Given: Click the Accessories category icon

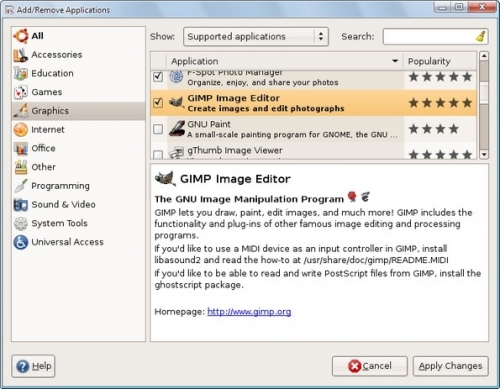Looking at the screenshot, I should [21, 55].
